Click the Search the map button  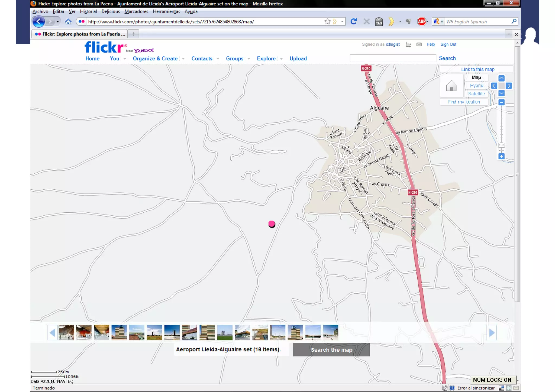331,349
